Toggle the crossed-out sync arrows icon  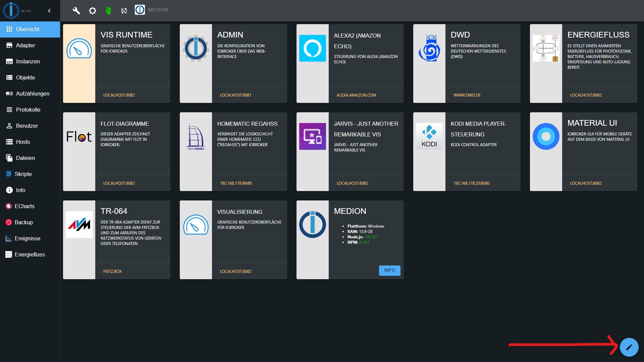click(124, 11)
